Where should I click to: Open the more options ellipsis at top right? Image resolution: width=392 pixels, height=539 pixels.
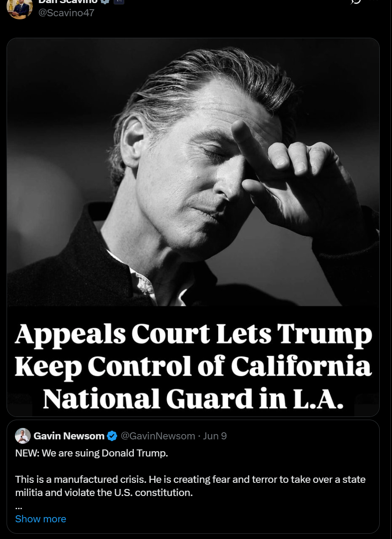(374, 1)
